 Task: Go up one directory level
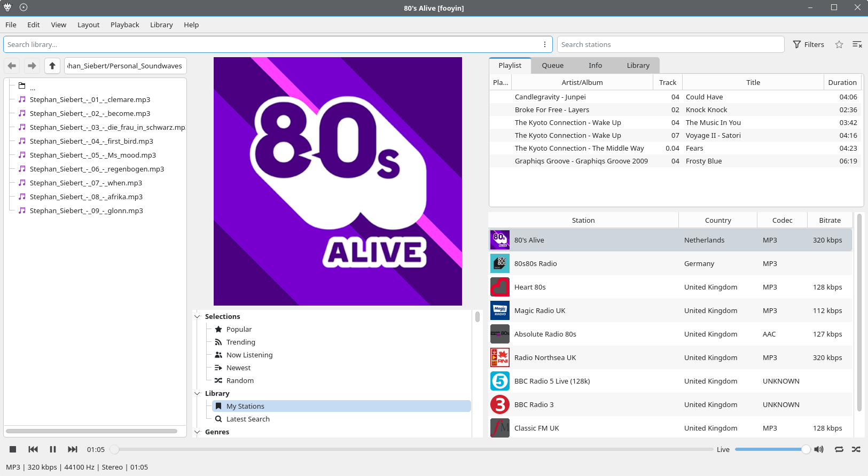pos(52,66)
